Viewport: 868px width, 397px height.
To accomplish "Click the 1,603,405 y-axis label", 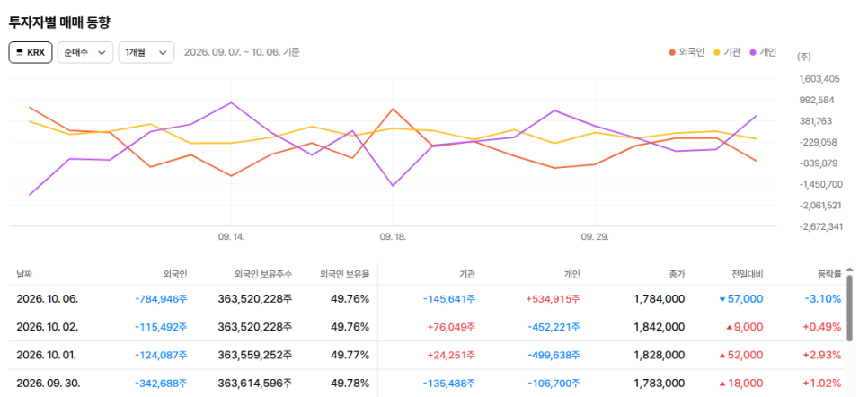I will (x=819, y=79).
